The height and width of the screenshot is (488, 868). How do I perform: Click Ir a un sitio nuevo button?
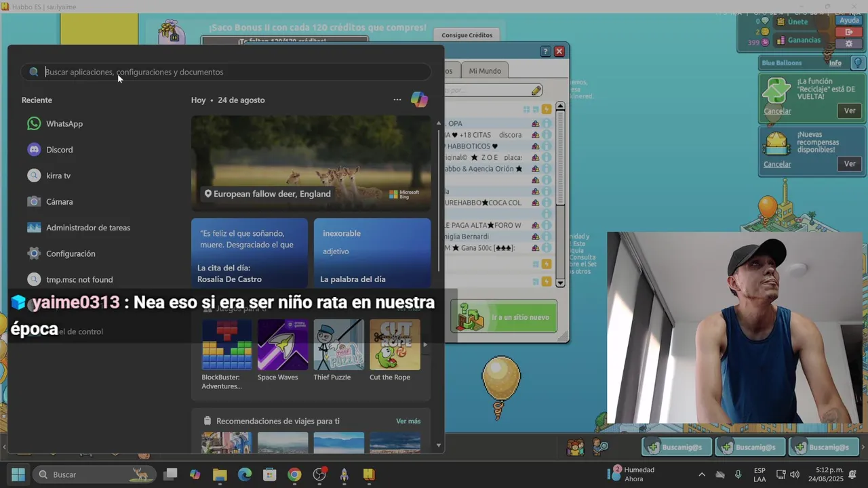[504, 317]
